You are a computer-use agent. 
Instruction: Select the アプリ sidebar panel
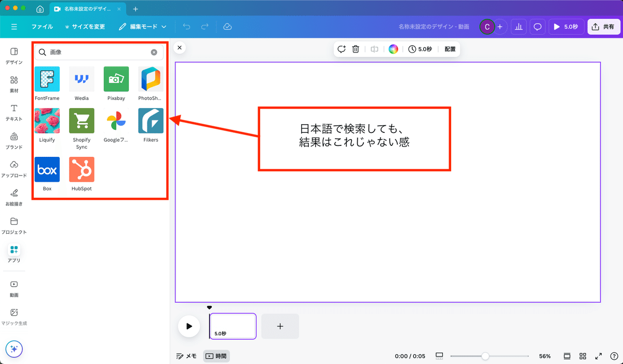pos(14,254)
